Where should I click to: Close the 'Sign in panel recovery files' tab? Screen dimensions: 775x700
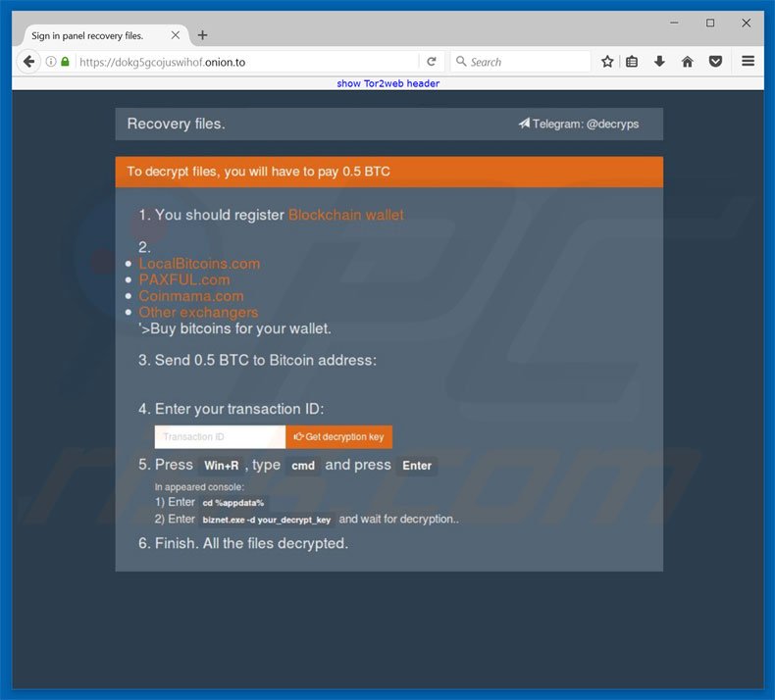175,35
